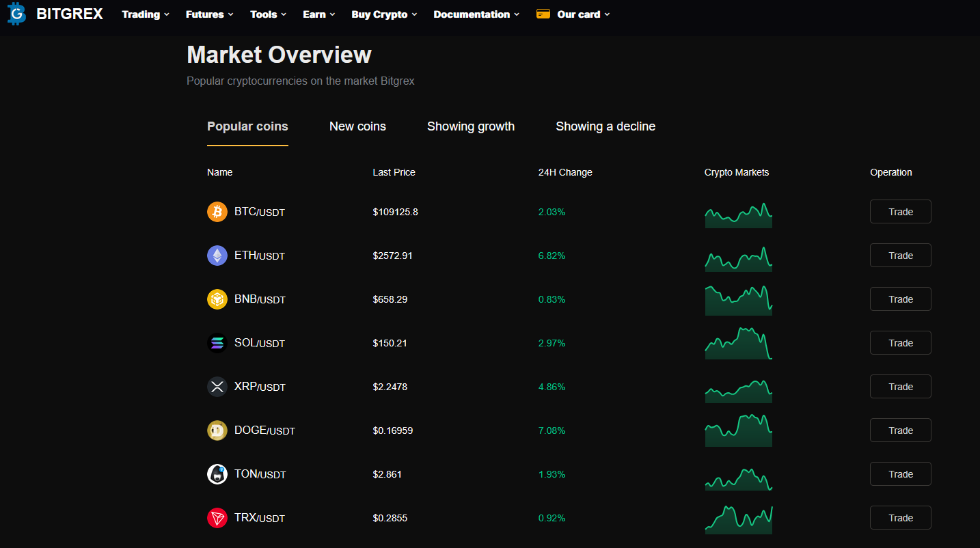Click Trade button for ETH/USDT

(x=901, y=256)
